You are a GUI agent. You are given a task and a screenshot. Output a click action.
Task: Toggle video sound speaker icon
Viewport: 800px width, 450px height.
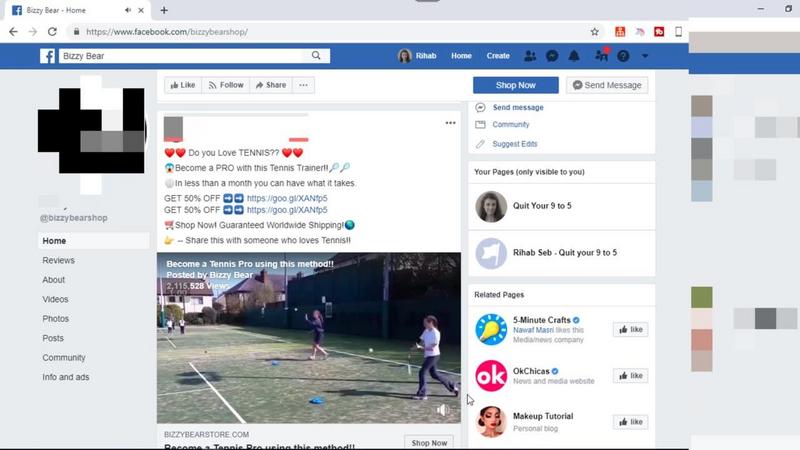coord(443,410)
